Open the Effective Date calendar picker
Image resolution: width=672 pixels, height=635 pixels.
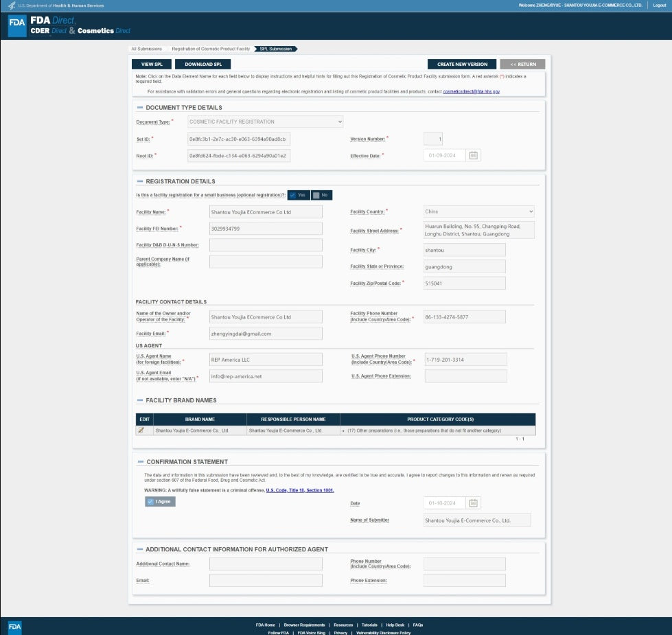coord(473,155)
